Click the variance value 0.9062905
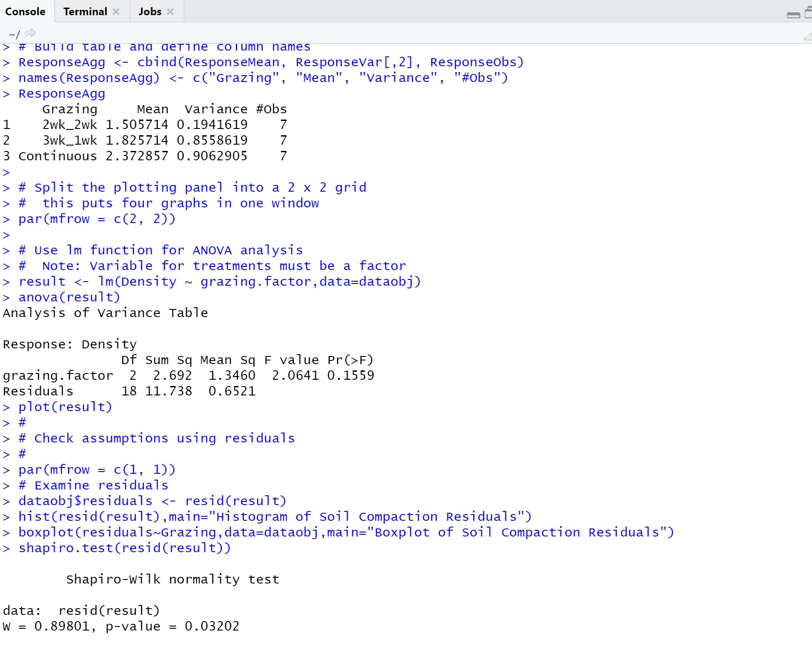 click(x=212, y=156)
